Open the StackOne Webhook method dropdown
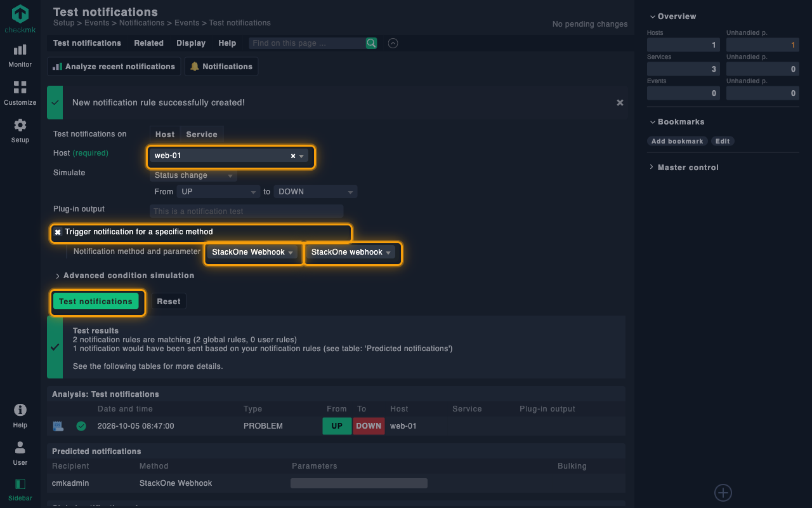This screenshot has width=812, height=508. coord(253,252)
